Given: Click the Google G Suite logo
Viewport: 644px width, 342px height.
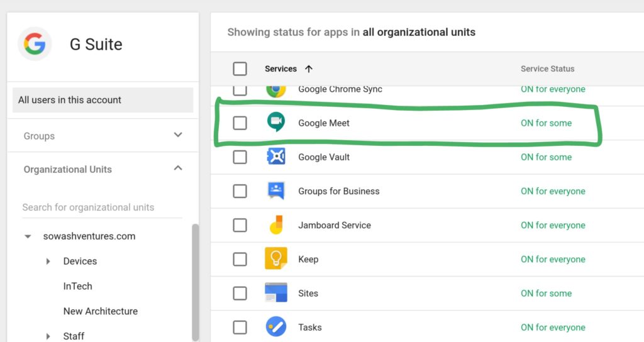Looking at the screenshot, I should coord(35,43).
